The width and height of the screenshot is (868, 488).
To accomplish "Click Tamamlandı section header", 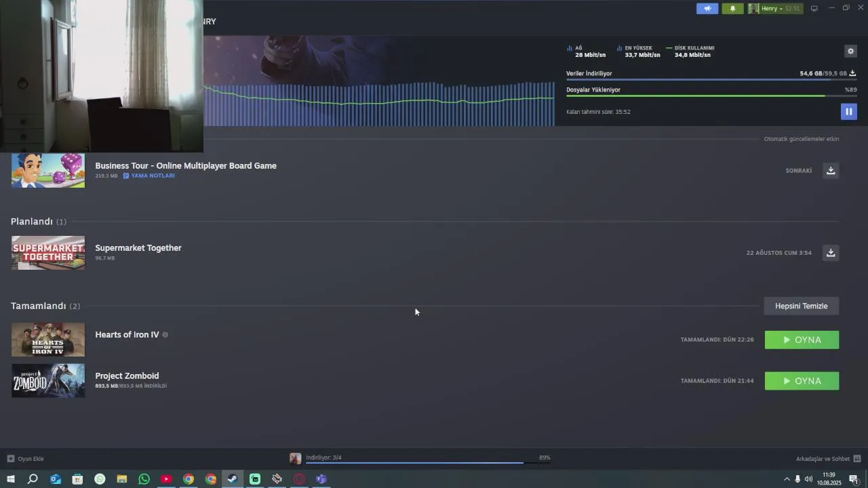I will click(x=45, y=306).
